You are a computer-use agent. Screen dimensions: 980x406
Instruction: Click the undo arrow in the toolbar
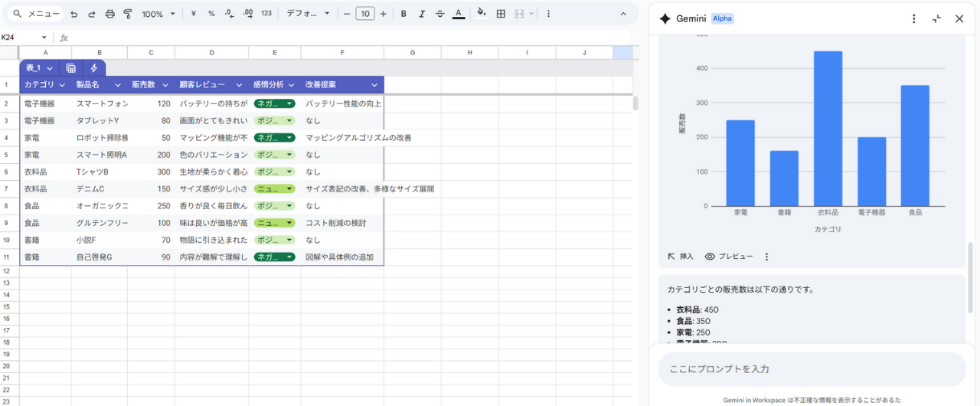(x=73, y=14)
